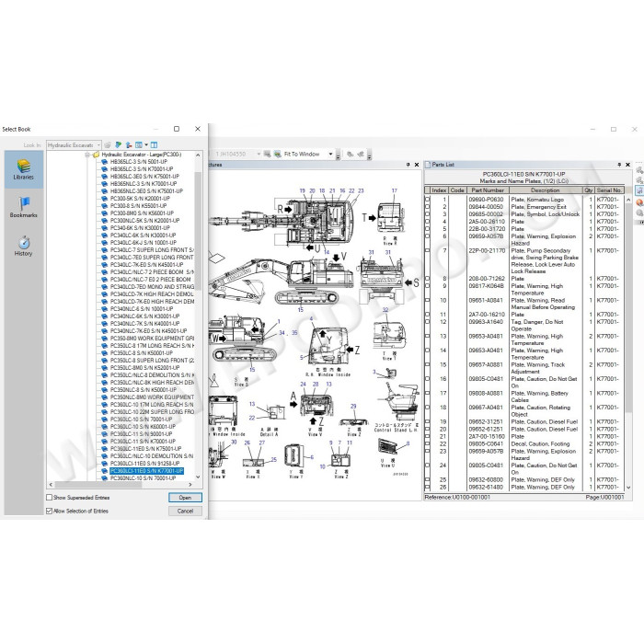Select PC350LC-8 S/N K50001-UP book
Viewport: 644px width, 644px height.
click(x=142, y=352)
